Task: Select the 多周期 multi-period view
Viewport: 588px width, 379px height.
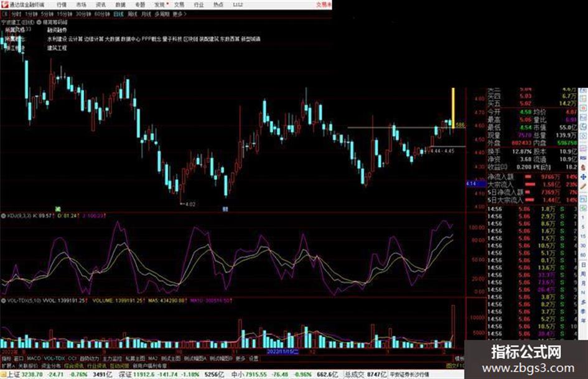Action: click(x=162, y=14)
